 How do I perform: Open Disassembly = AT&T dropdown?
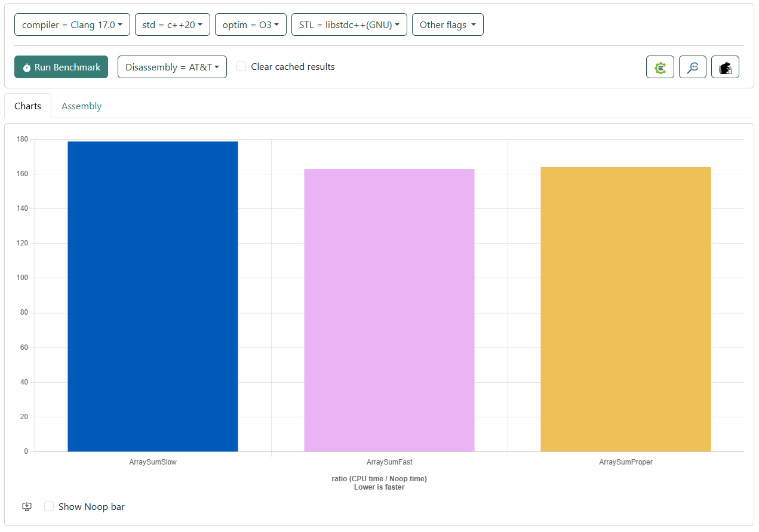tap(172, 67)
